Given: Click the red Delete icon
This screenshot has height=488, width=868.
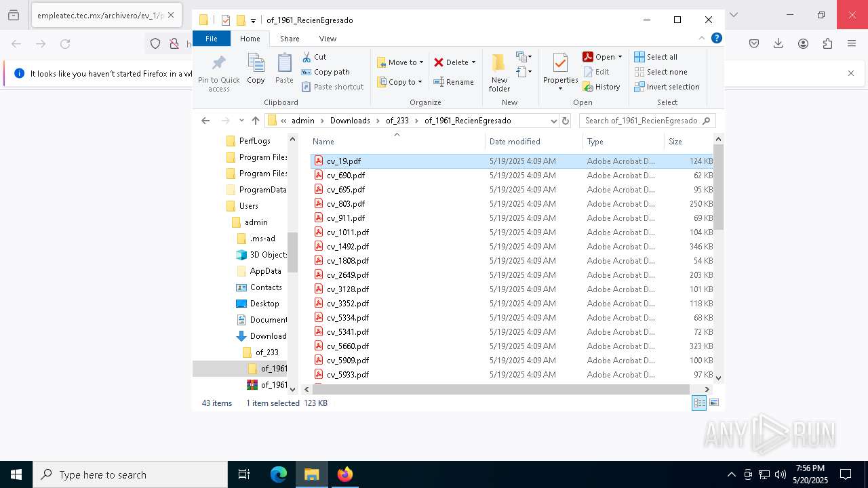Looking at the screenshot, I should click(x=439, y=62).
